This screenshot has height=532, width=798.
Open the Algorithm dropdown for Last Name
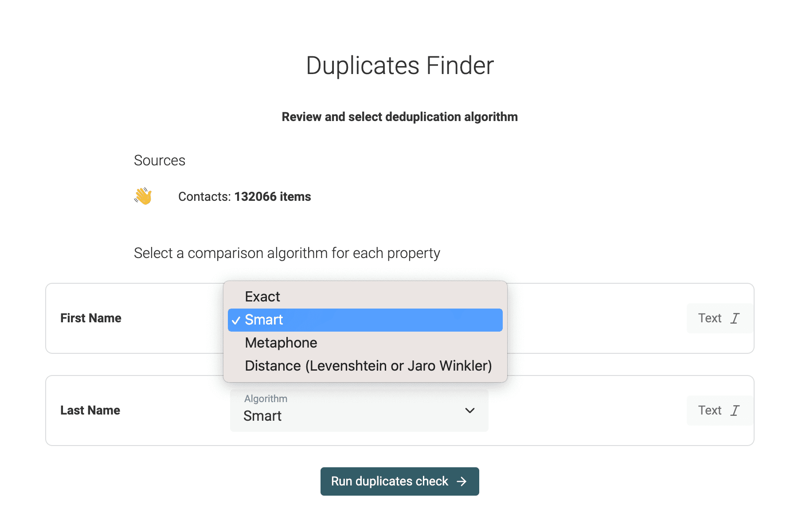(x=358, y=411)
